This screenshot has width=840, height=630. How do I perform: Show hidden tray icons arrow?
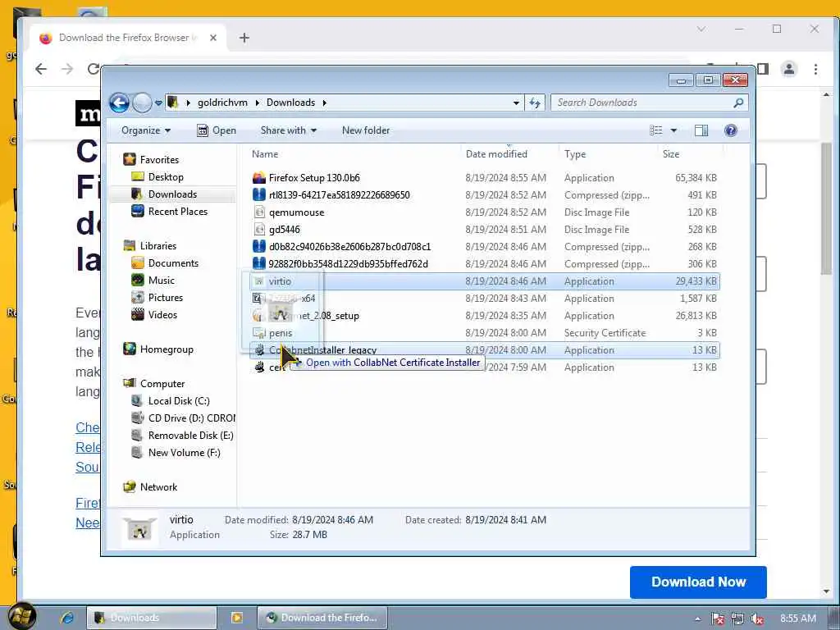[697, 619]
